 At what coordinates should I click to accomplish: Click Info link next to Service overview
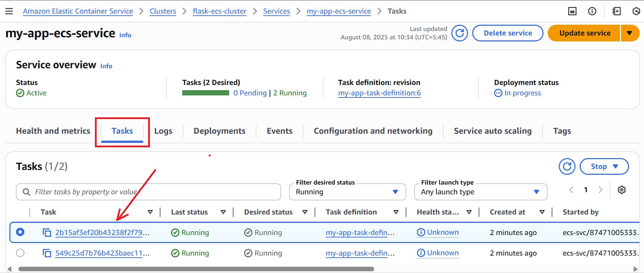(x=106, y=66)
